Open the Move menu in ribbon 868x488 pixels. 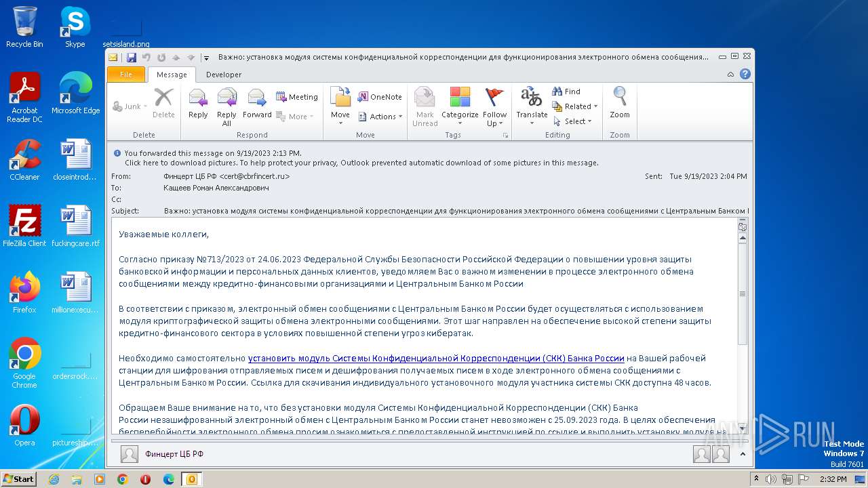[x=340, y=106]
